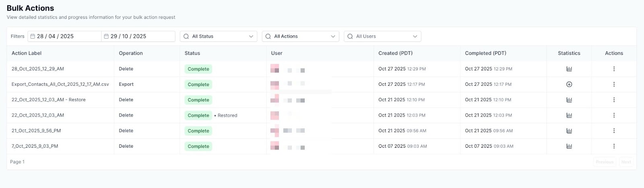
Task: Click the start date field 28 / 04 / 2025
Action: pos(64,36)
